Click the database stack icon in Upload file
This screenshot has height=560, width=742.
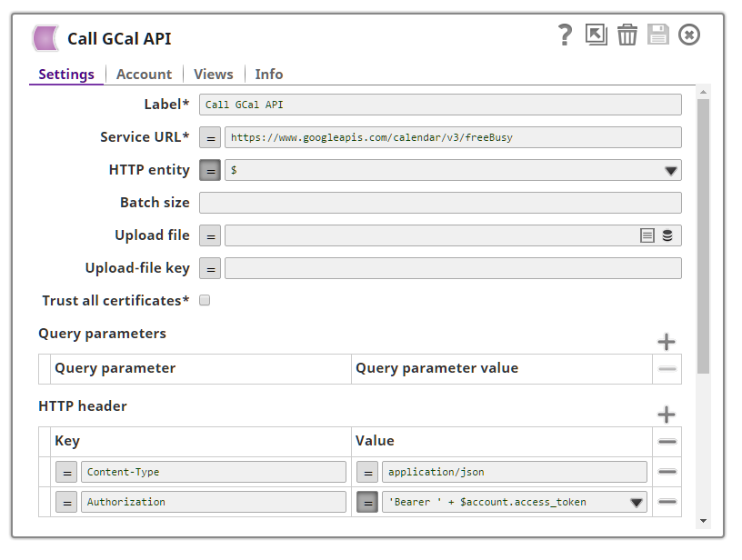click(667, 235)
